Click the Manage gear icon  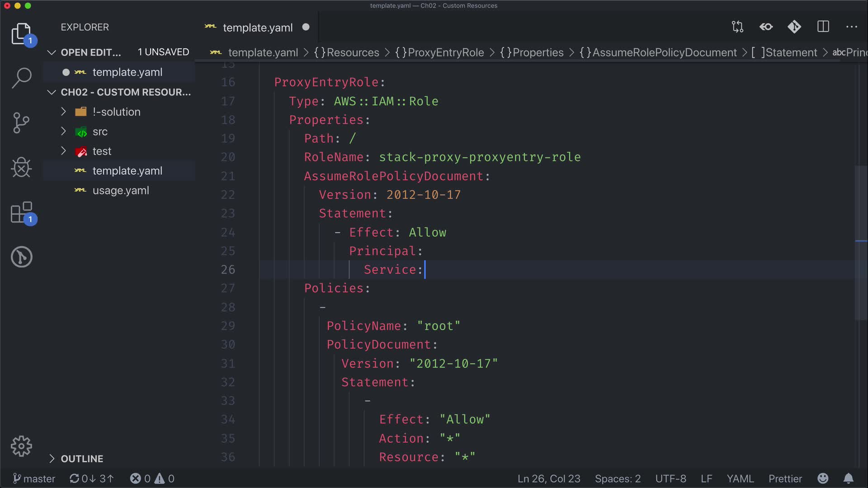[21, 446]
